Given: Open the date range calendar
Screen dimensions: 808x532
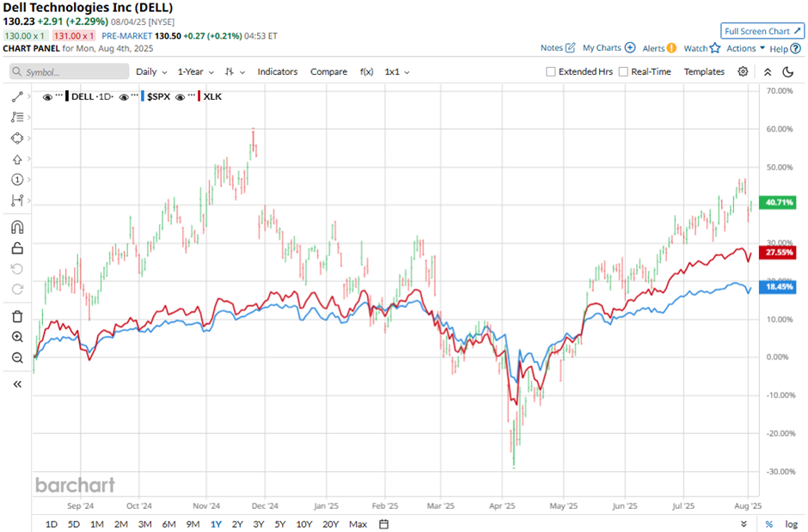Looking at the screenshot, I should tap(383, 524).
